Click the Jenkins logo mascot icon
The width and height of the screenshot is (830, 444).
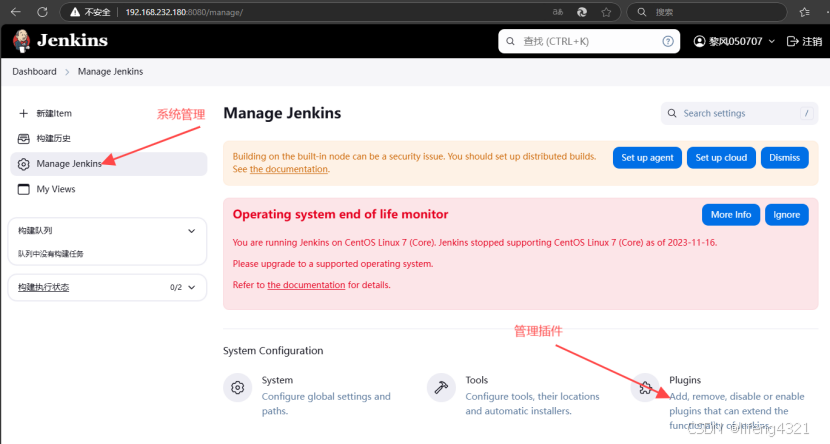point(22,41)
